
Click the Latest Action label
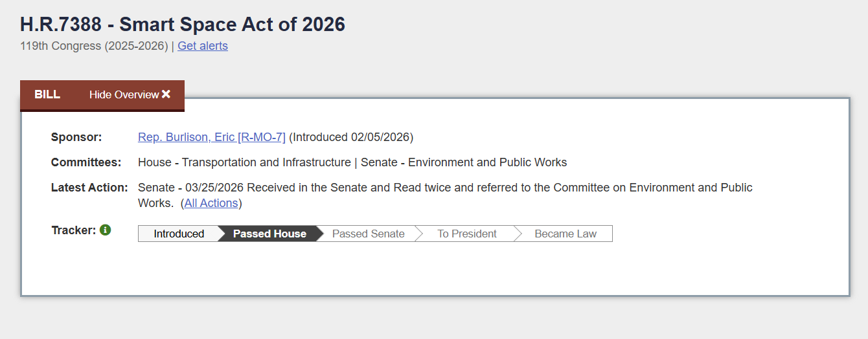click(x=89, y=188)
